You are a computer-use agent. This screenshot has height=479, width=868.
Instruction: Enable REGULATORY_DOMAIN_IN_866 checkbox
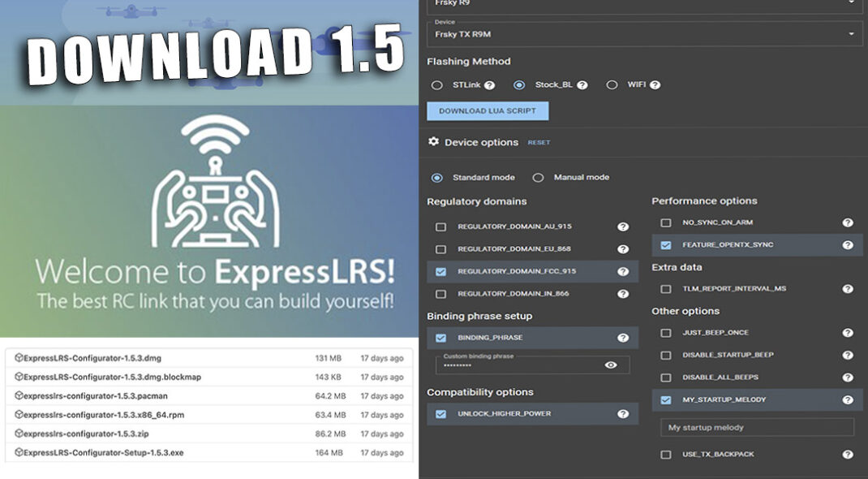tap(440, 294)
